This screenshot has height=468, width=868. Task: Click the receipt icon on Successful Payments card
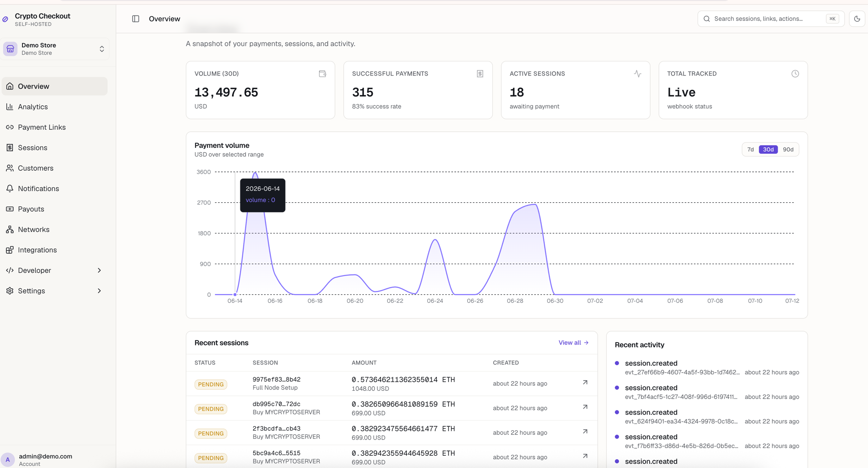(480, 74)
